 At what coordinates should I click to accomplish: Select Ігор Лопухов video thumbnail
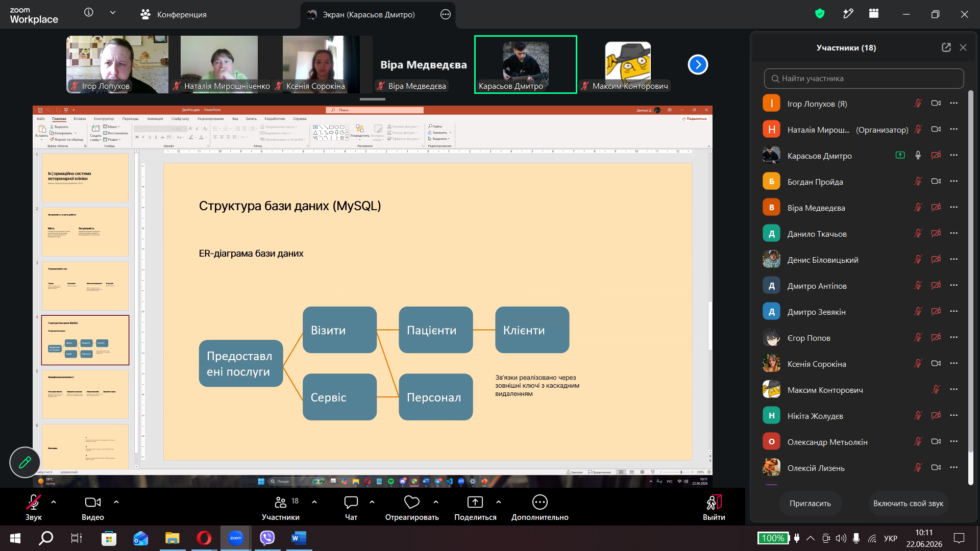click(117, 64)
